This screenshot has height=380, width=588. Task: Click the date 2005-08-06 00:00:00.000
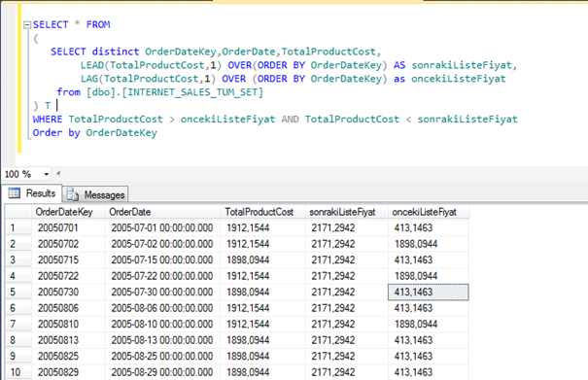[x=162, y=308]
